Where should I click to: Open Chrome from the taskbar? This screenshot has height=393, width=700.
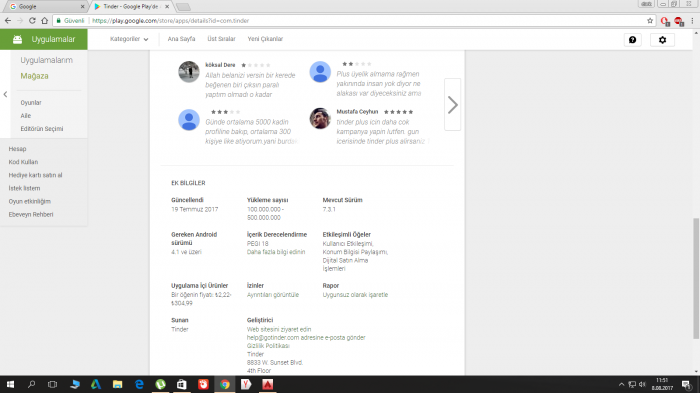click(x=225, y=384)
